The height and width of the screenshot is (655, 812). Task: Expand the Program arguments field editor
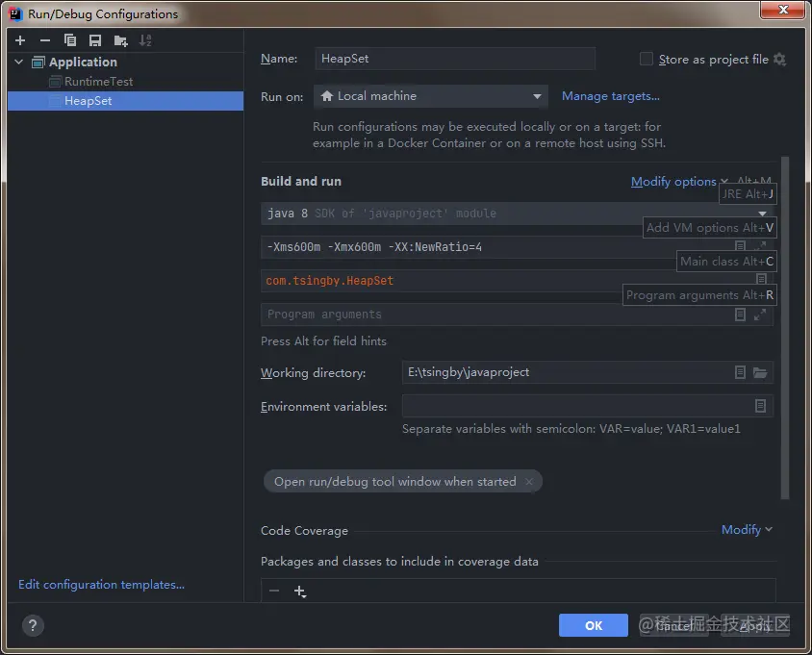tap(760, 315)
